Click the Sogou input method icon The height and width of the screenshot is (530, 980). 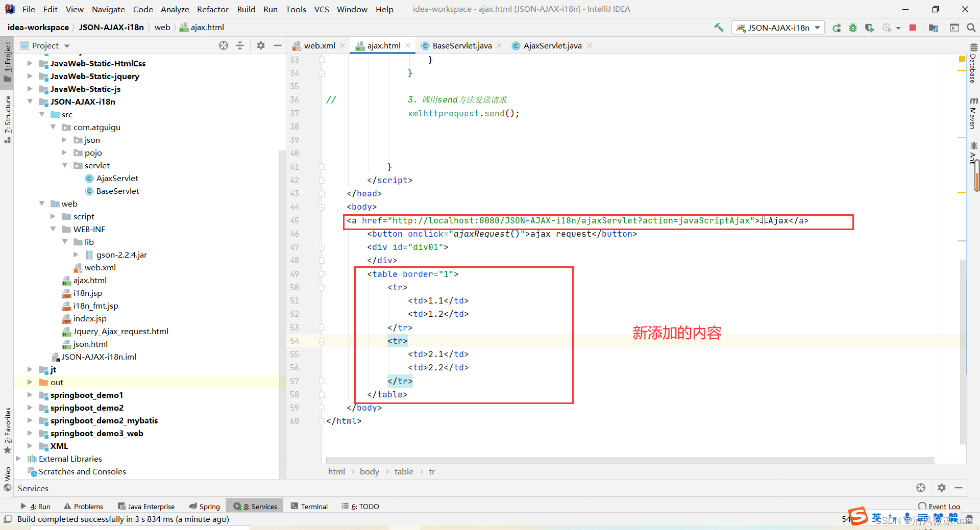[x=858, y=516]
